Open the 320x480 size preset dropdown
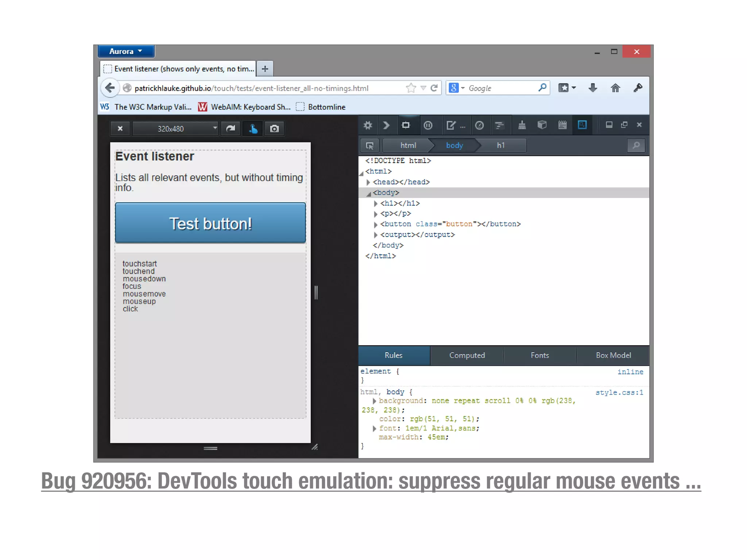747x560 pixels. (x=176, y=129)
